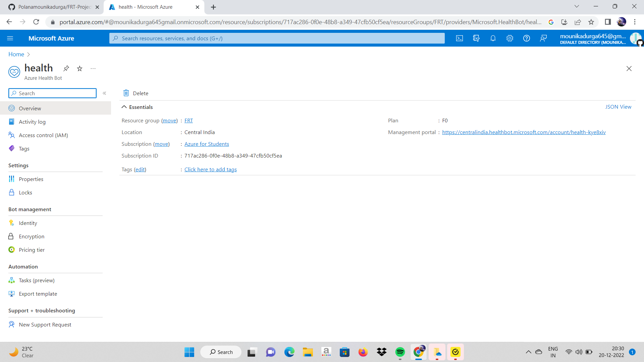Open Pricing tier menu item
Viewport: 644px width, 362px height.
pyautogui.click(x=32, y=250)
